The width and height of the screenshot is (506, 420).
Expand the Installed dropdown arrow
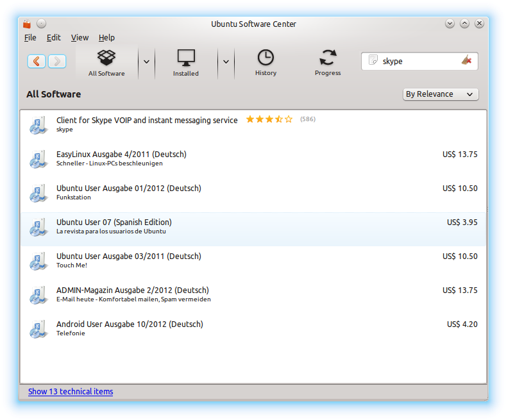coord(226,62)
